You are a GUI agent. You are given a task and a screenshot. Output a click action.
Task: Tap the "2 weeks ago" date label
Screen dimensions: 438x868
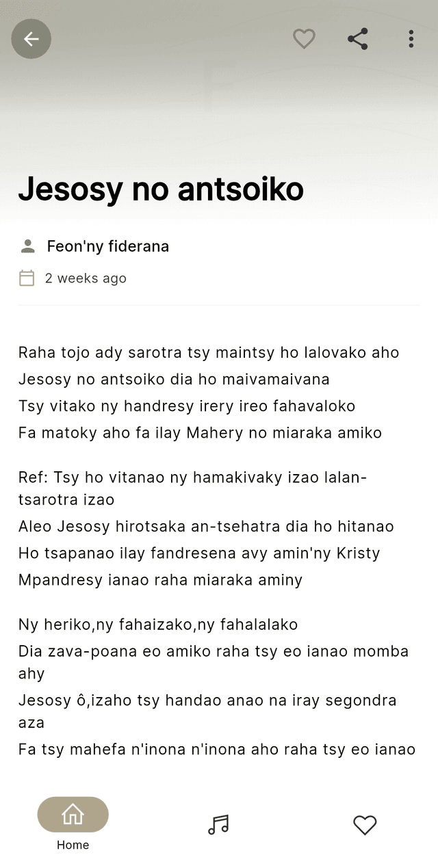point(86,278)
